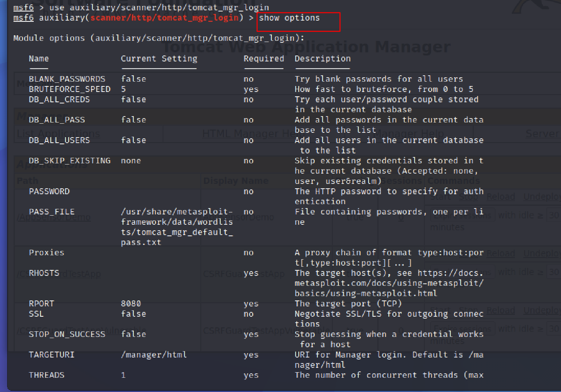Click the idle minutes field in the AppSensorDemo row
This screenshot has width=561, height=392.
pyautogui.click(x=554, y=215)
